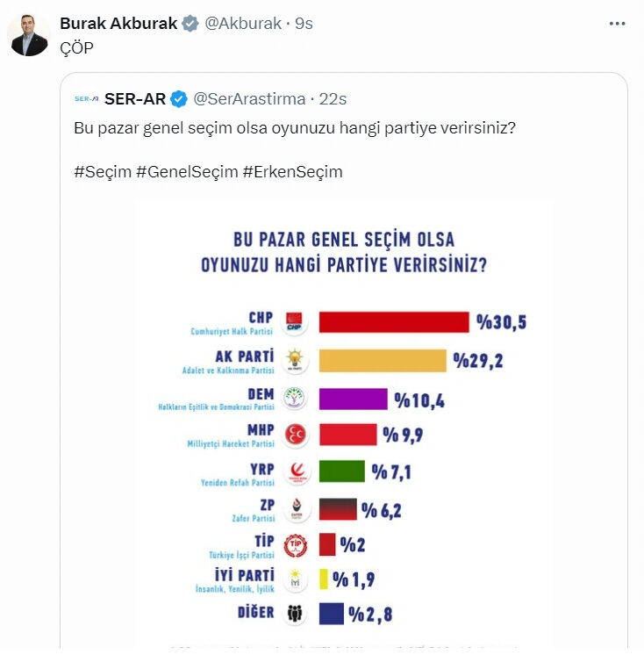Click the 22s timestamp of quoted tweet
This screenshot has height=662, width=644.
tap(332, 98)
